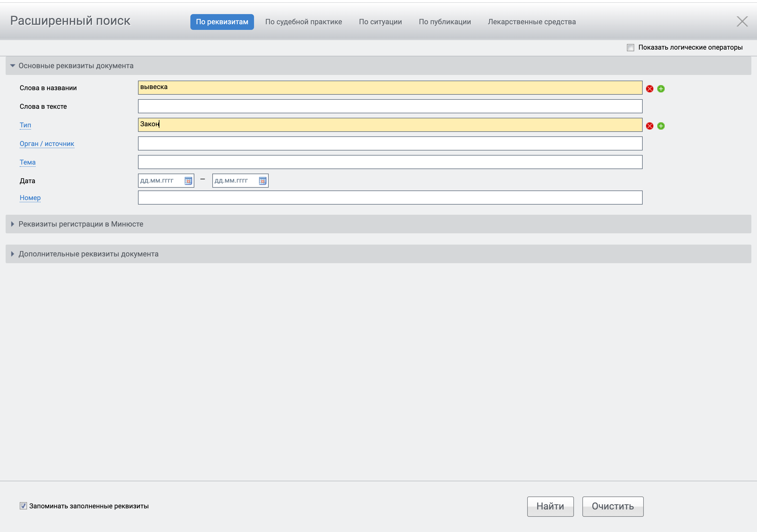The image size is (757, 532).
Task: Open the 'Лекарственные средства' tab
Action: pos(531,22)
